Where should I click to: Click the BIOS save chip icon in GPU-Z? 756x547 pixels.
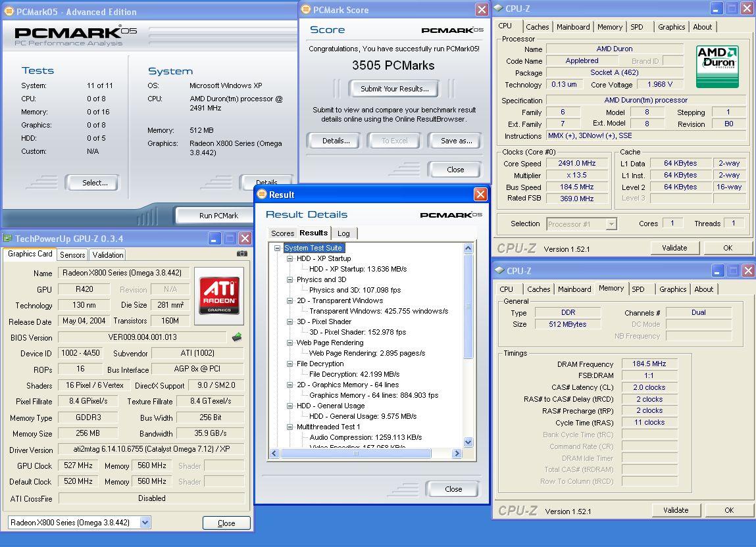[237, 337]
